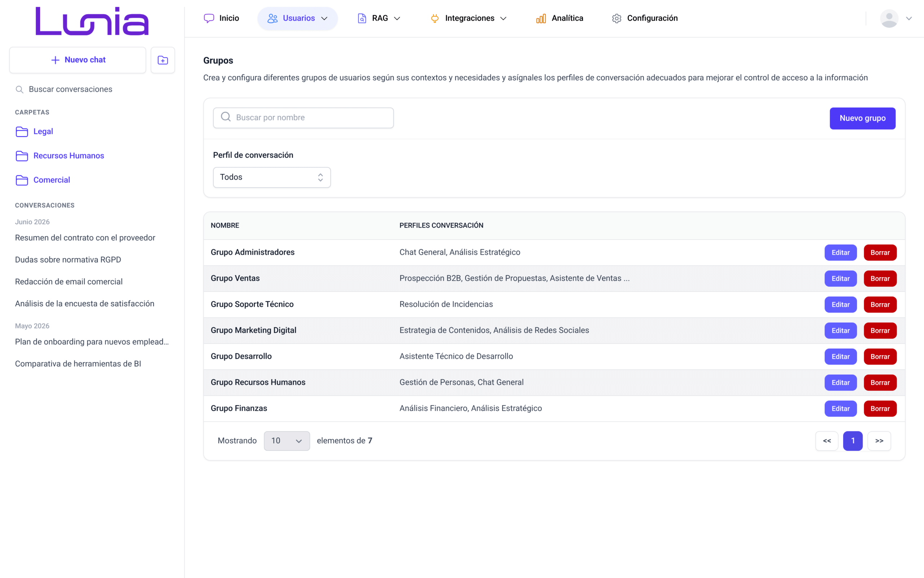Click the Analítica bar chart icon

coord(541,18)
